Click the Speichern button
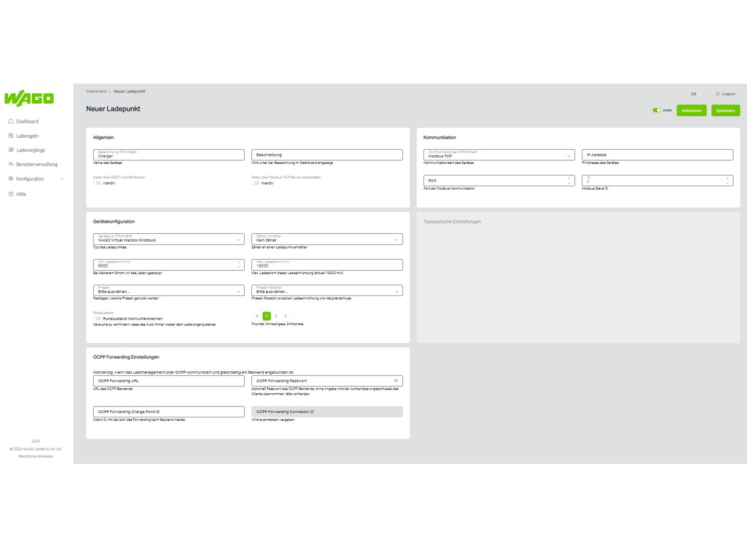Screen dimensions: 747x560 (726, 111)
